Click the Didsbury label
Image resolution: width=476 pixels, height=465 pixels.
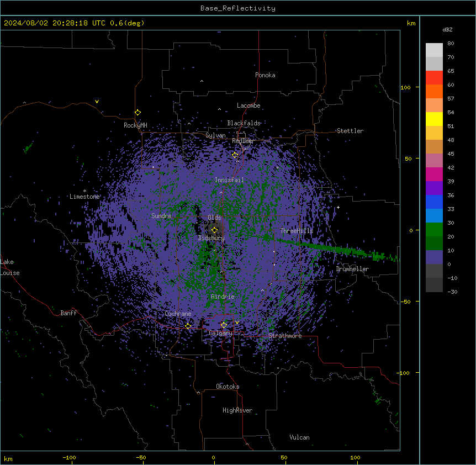pyautogui.click(x=211, y=238)
